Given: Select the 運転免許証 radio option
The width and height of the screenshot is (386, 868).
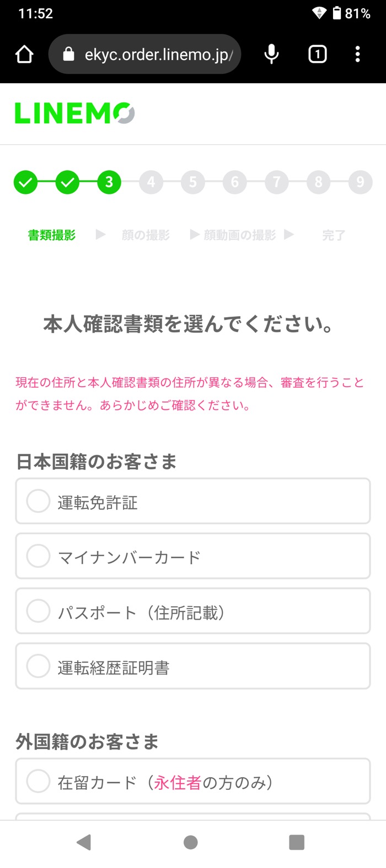Looking at the screenshot, I should (192, 501).
